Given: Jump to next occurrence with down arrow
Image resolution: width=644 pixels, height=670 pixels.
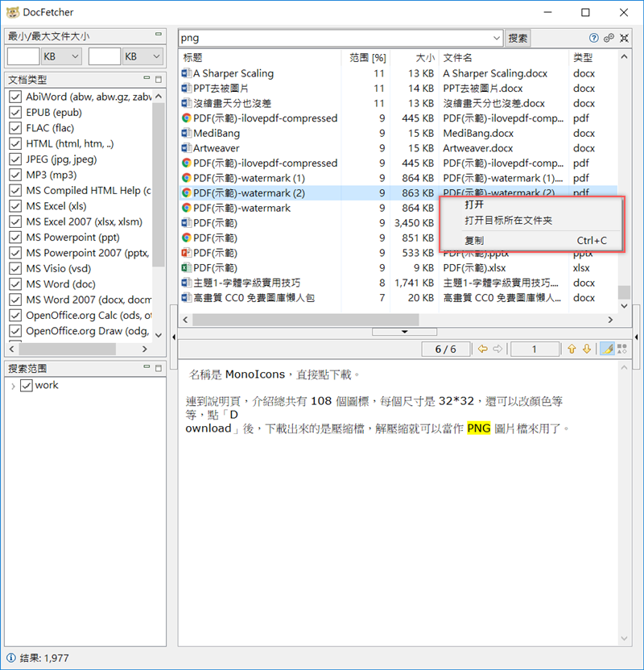Looking at the screenshot, I should click(x=587, y=349).
